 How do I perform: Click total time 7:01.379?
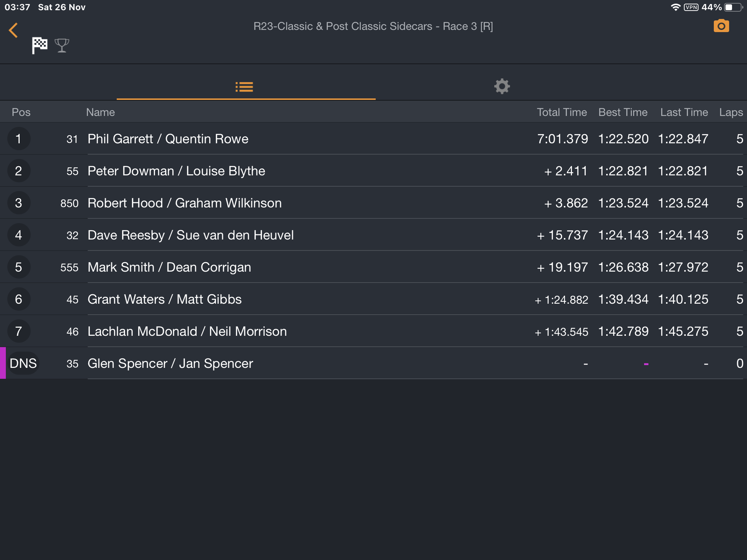(x=562, y=139)
